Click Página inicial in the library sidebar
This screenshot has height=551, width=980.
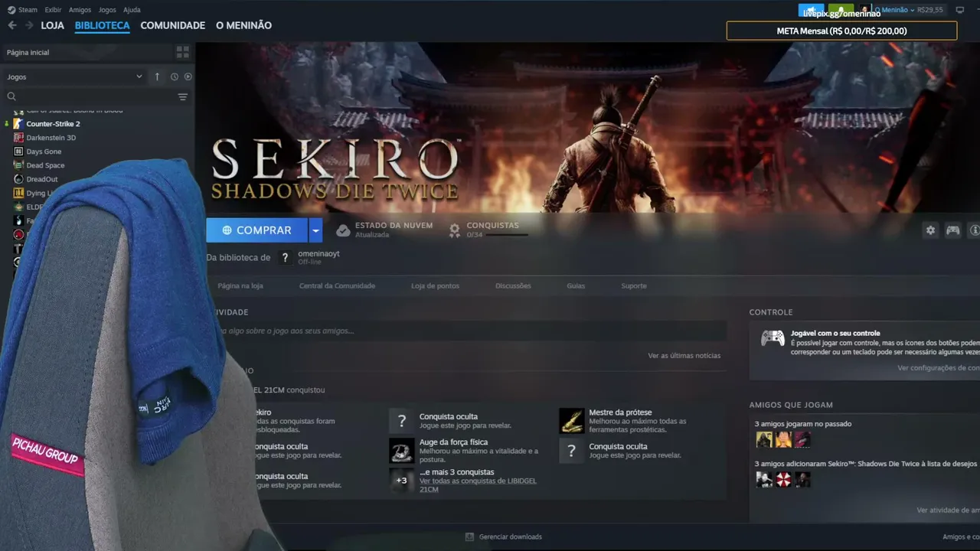28,52
